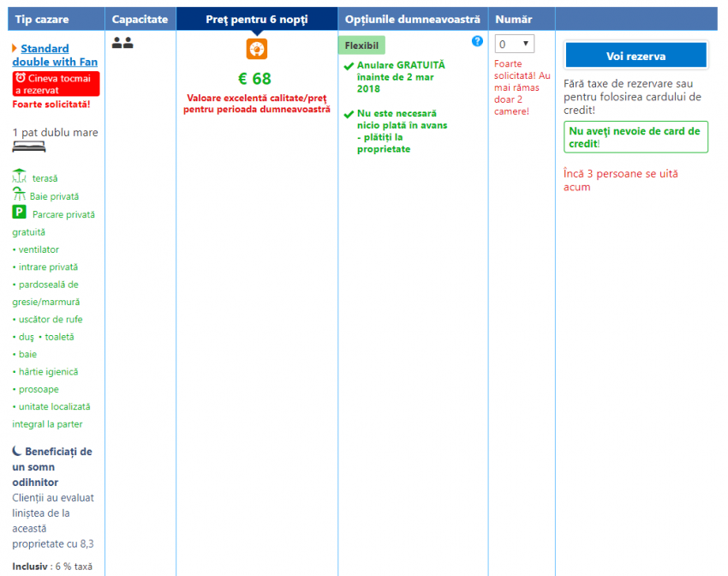Click the private bathroom shower icon
This screenshot has width=728, height=576.
20,195
